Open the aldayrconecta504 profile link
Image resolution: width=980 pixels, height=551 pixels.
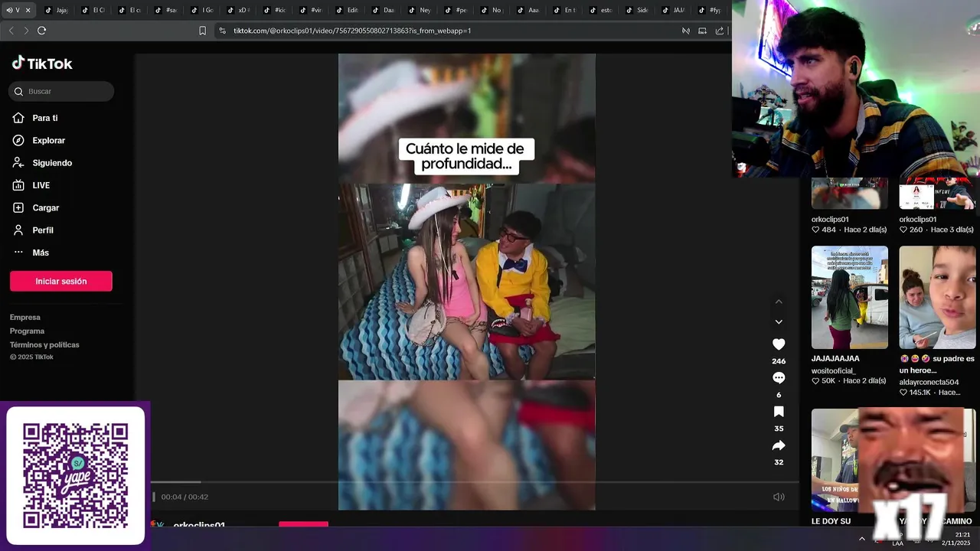tap(929, 382)
